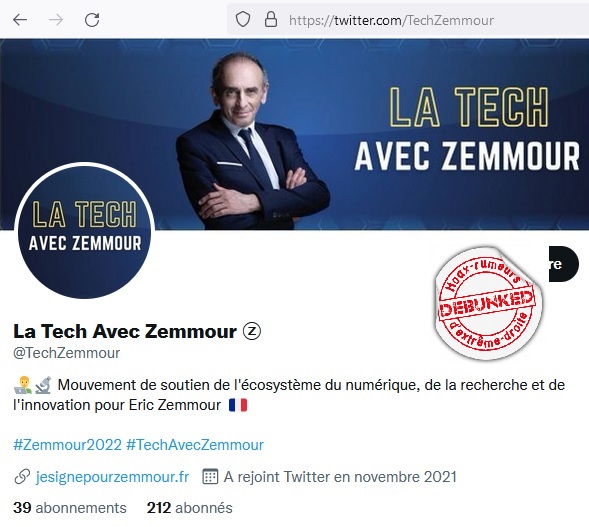
Task: Open the round La Tech profile picture
Action: 85,231
